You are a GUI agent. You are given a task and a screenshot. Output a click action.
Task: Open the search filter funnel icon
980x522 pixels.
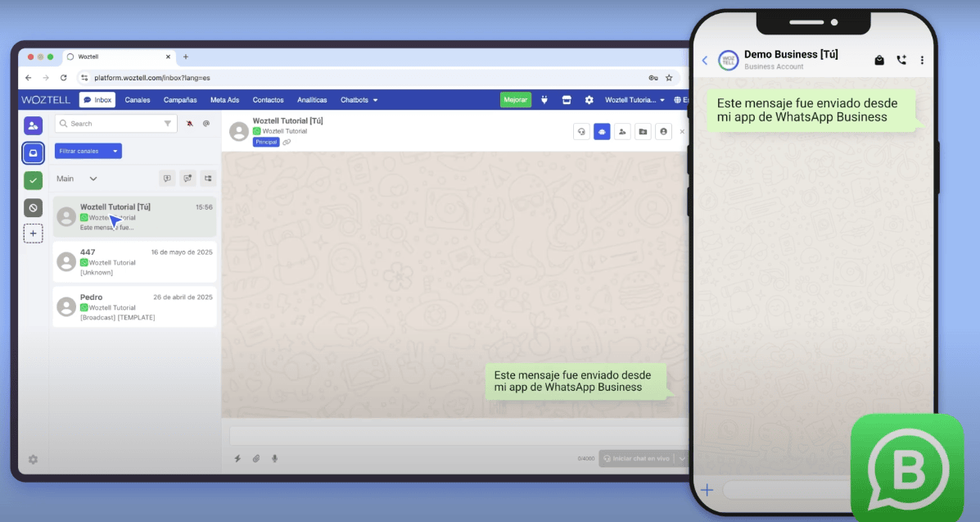coord(168,124)
